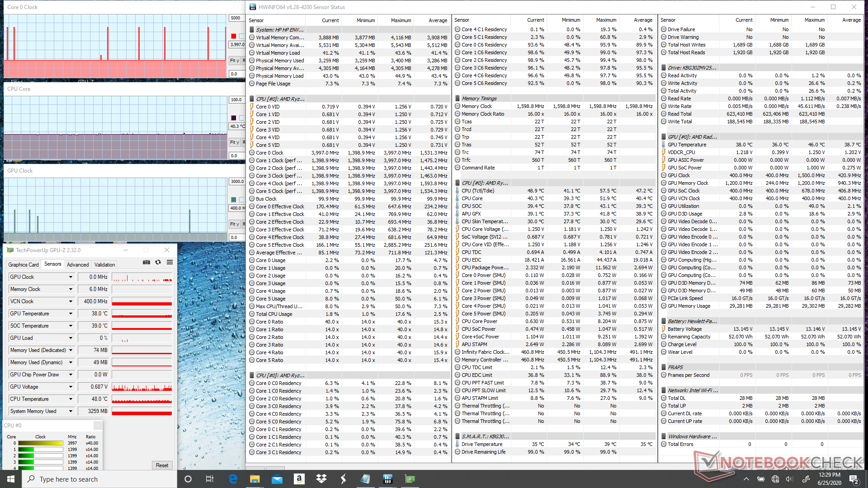Screen dimensions: 868x488
Task: Select the Core 0 Clock sensor row
Action: tap(269, 153)
